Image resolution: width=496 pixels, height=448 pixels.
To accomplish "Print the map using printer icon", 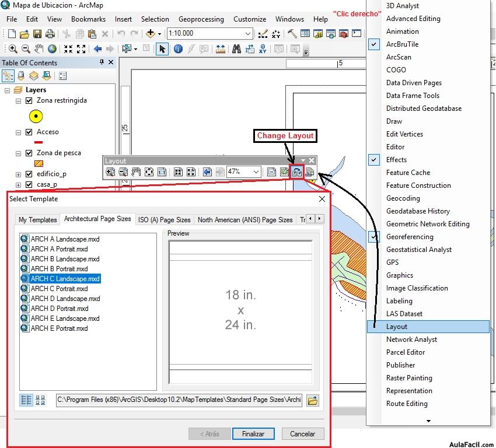I will pos(50,33).
